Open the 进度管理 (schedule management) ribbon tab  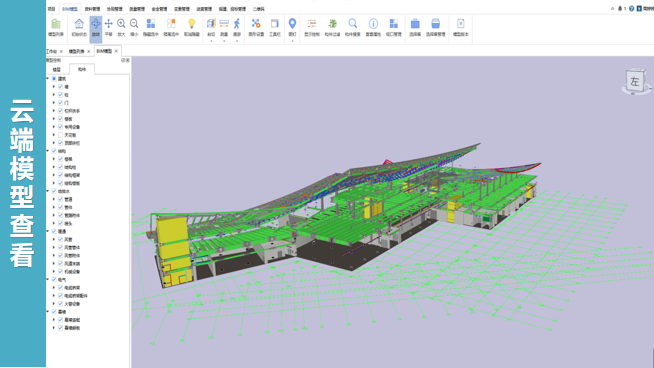(x=204, y=9)
